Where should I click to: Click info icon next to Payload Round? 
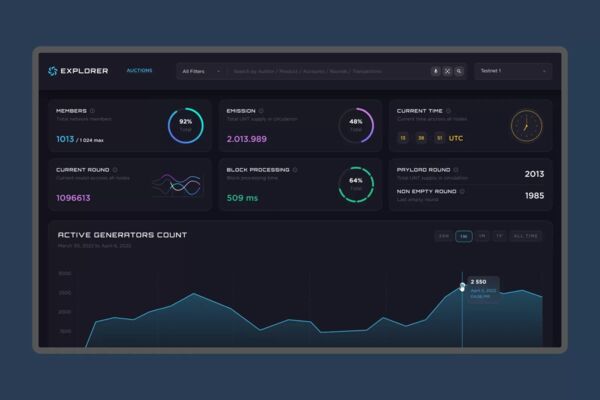click(456, 170)
